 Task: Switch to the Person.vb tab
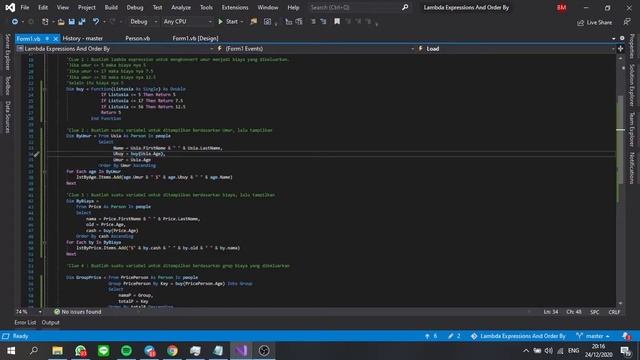[138, 38]
